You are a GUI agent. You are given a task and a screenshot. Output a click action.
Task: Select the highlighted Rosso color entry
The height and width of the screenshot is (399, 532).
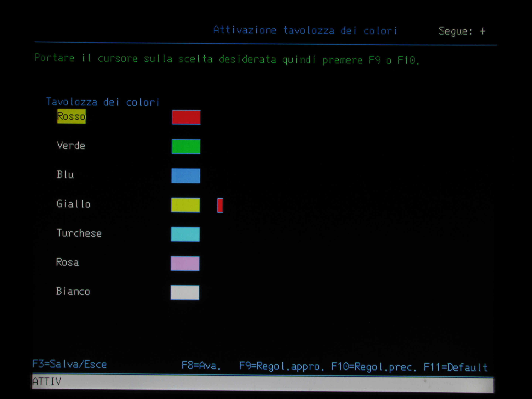(x=71, y=117)
